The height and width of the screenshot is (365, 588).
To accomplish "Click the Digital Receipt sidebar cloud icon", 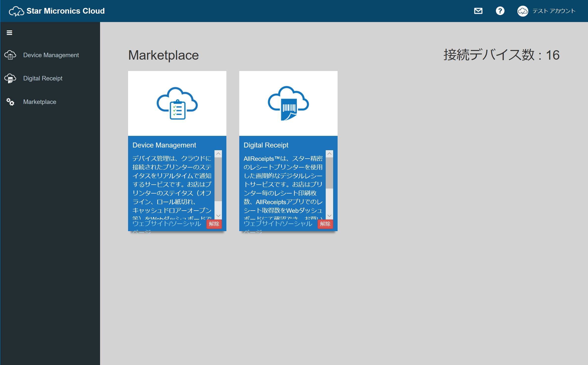I will 10,78.
